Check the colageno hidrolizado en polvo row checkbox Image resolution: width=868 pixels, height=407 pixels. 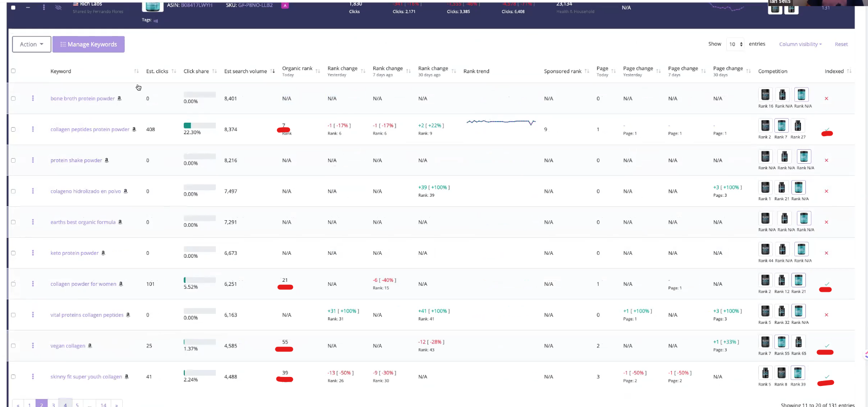pyautogui.click(x=14, y=191)
